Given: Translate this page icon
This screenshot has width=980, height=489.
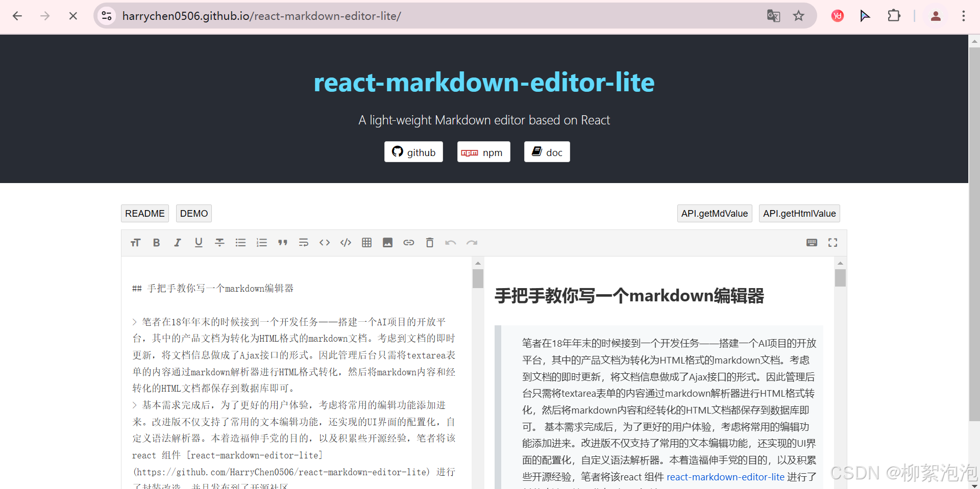Looking at the screenshot, I should click(773, 16).
